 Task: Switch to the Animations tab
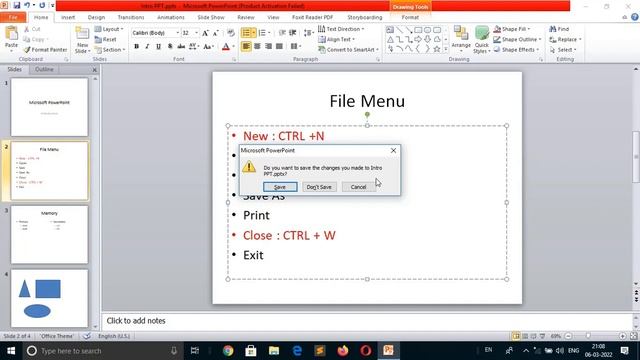tap(171, 17)
